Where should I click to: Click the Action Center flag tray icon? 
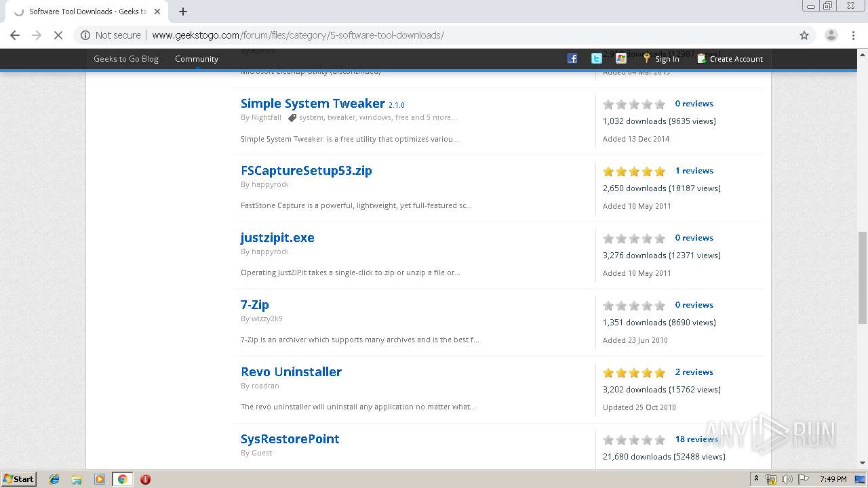pos(804,479)
